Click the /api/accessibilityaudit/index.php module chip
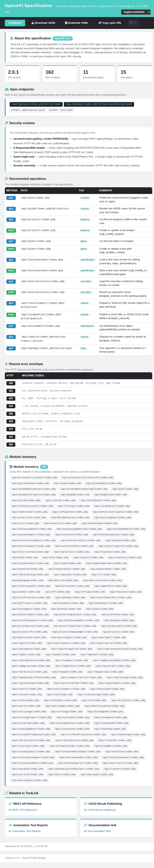 tap(34, 477)
